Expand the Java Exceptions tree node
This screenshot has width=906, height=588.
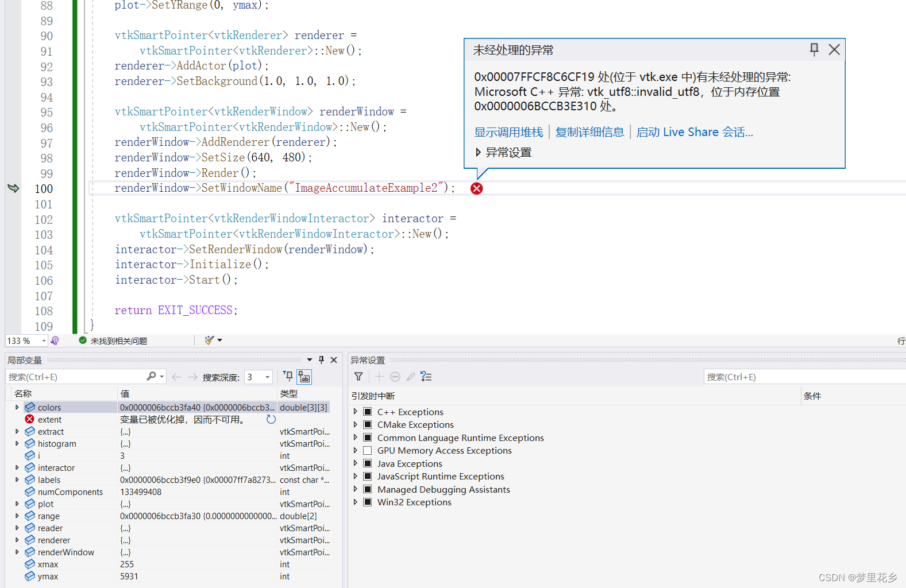coord(355,463)
